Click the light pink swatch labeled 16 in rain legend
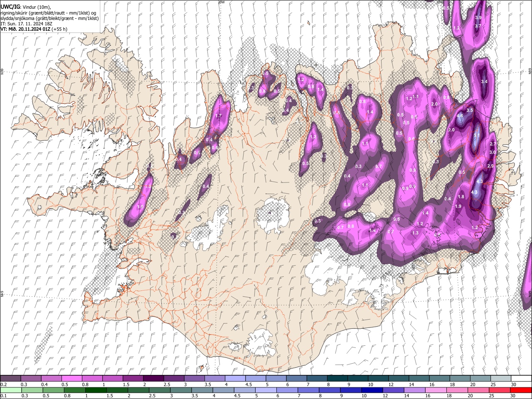The height and width of the screenshot is (399, 532). coord(436,390)
